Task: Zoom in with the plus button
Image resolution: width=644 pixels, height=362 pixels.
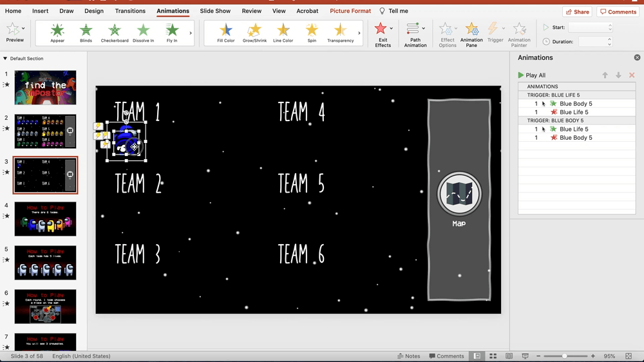Action: (592, 356)
